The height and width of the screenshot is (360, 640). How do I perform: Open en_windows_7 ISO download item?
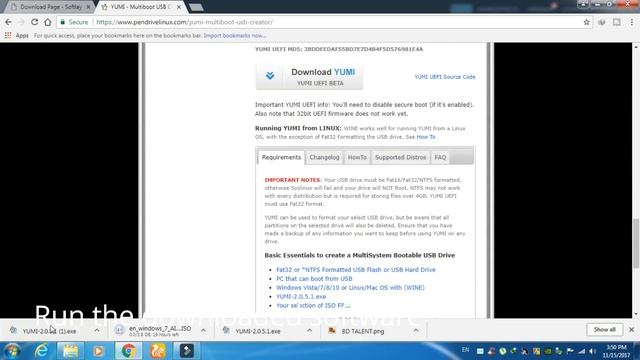pos(155,331)
